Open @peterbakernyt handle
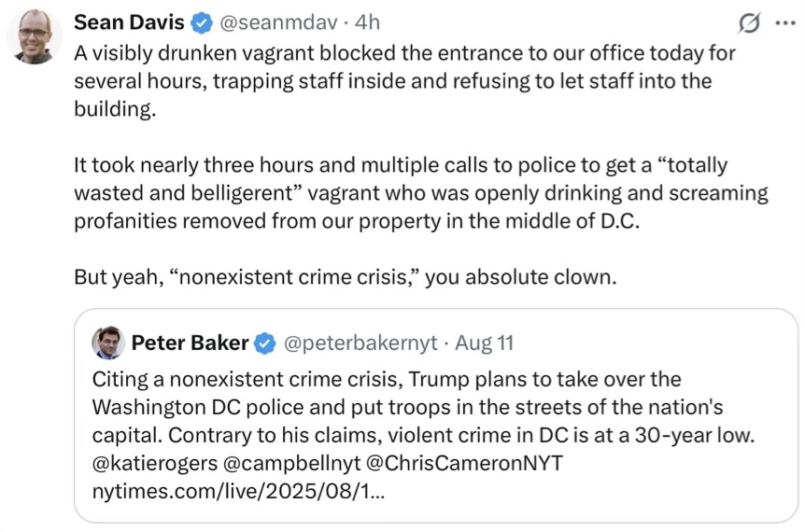Viewport: 805px width, 532px height. click(x=360, y=343)
